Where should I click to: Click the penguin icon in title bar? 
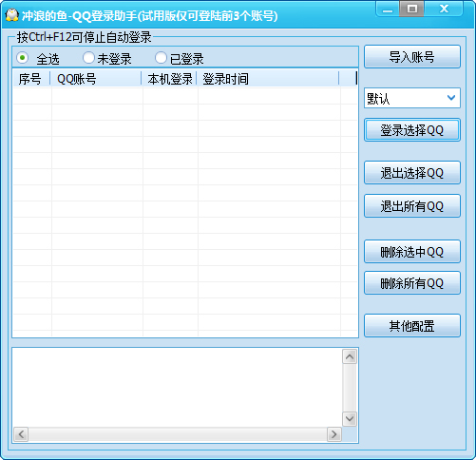(12, 15)
